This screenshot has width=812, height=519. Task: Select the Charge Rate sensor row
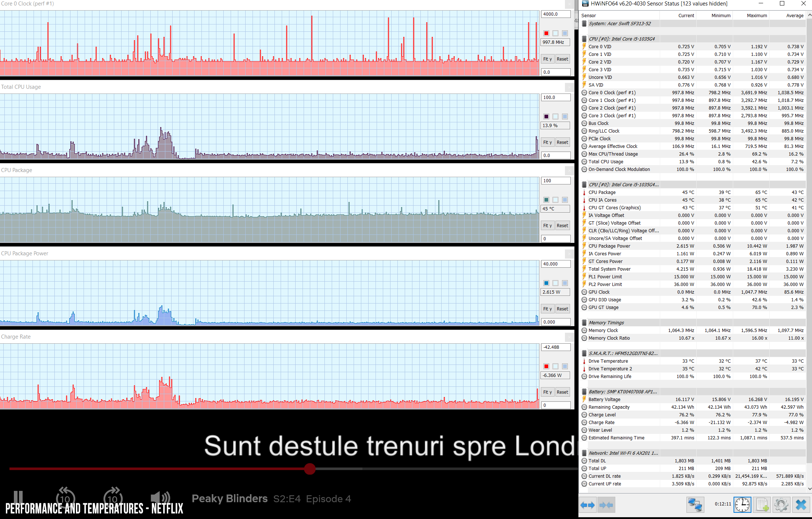click(693, 423)
